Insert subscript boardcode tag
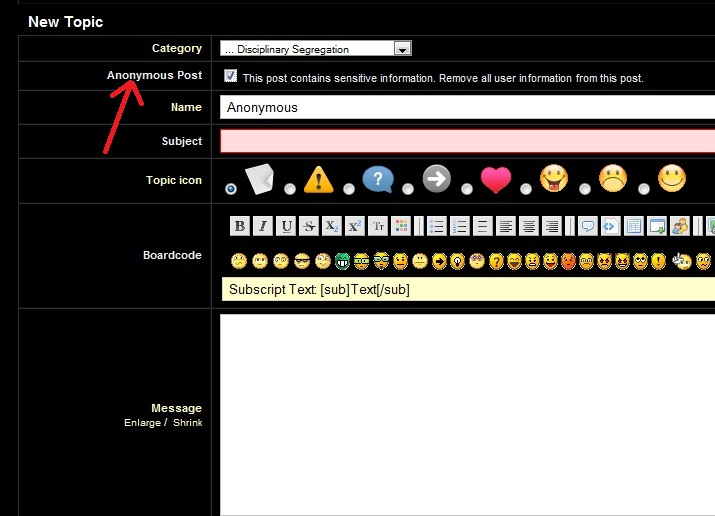 point(332,226)
